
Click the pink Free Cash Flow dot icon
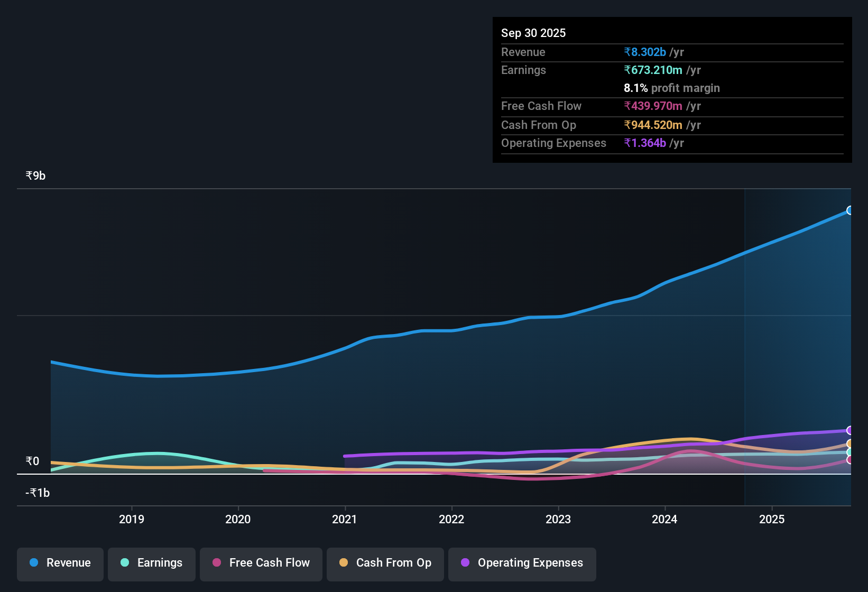(216, 563)
